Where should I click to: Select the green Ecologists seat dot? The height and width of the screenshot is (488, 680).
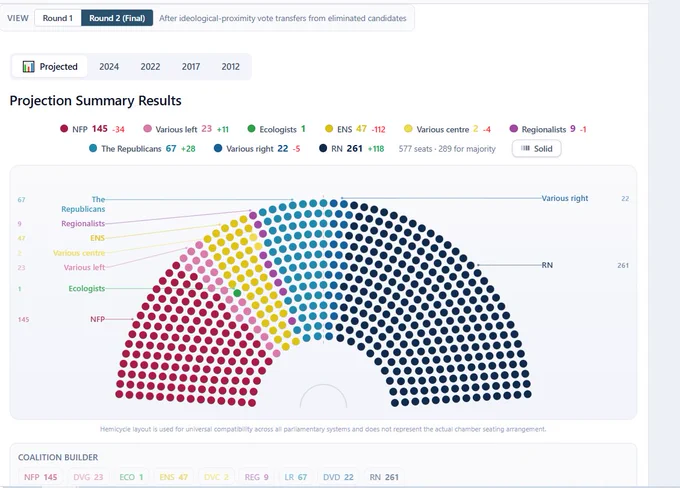pos(237,293)
